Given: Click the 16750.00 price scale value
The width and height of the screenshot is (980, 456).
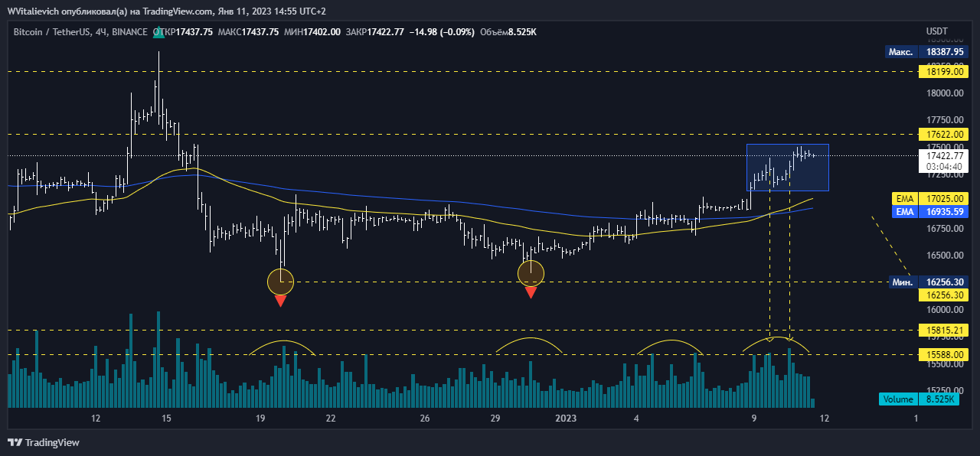Looking at the screenshot, I should coord(944,229).
